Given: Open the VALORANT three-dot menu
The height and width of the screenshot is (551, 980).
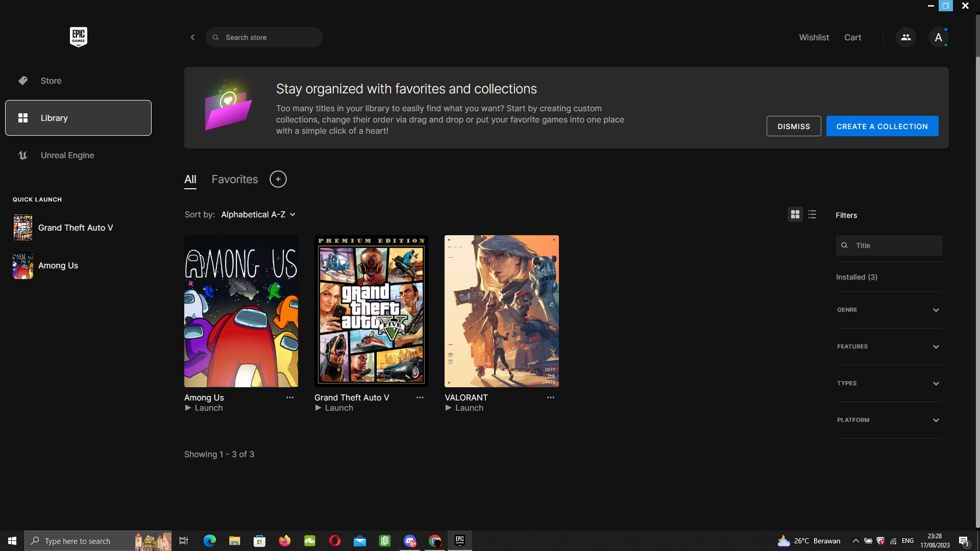Looking at the screenshot, I should (x=550, y=397).
